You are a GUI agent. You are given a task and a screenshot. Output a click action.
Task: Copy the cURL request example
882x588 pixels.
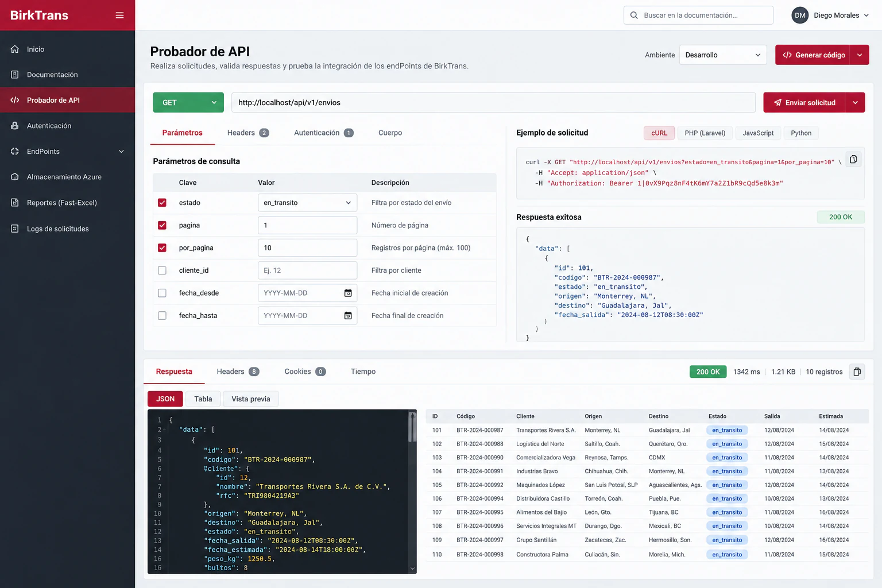[x=853, y=160]
